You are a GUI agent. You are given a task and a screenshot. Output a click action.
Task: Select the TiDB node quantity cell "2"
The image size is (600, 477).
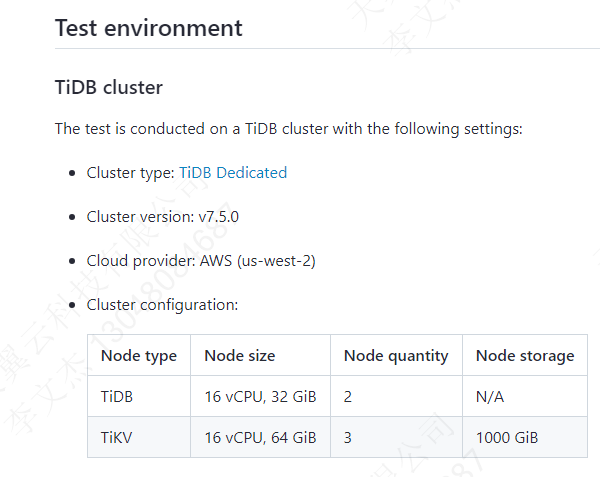click(x=348, y=397)
